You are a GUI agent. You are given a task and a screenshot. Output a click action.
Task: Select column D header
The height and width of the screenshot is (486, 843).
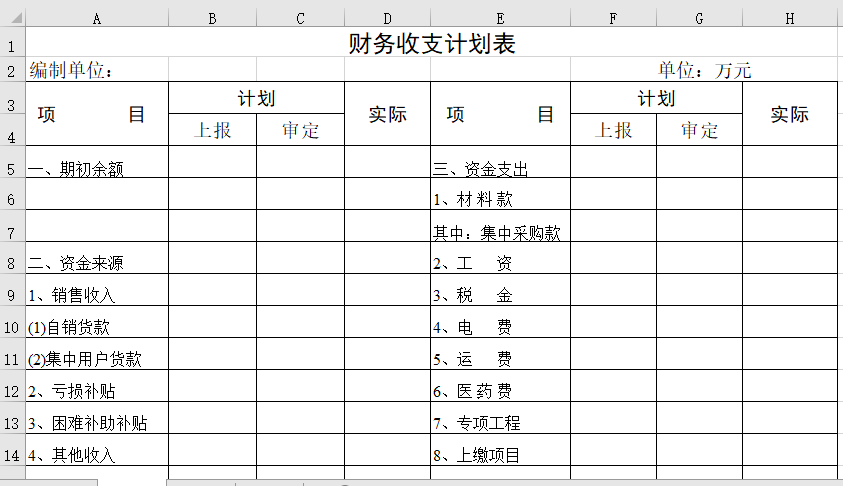coord(388,19)
